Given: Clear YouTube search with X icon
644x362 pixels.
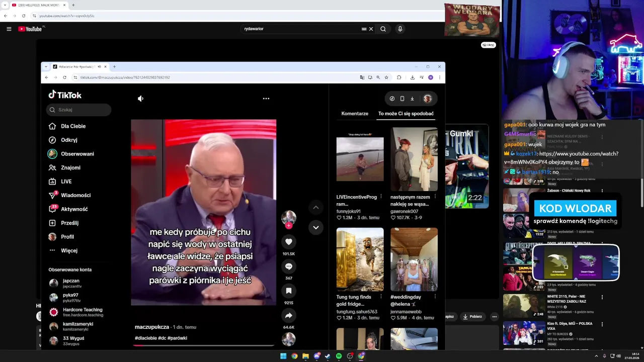Looking at the screenshot, I should tap(371, 29).
